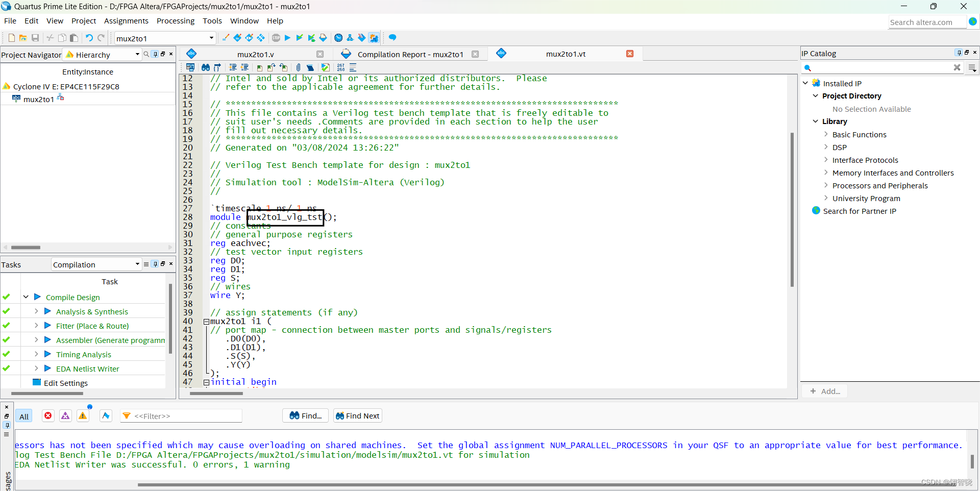Toggle the warning messages filter
Screen dimensions: 980x491
tap(83, 416)
